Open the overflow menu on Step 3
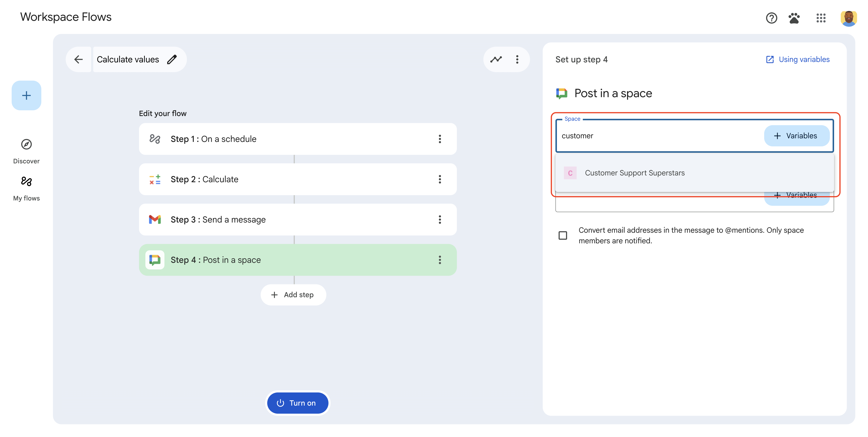The height and width of the screenshot is (437, 868). tap(440, 220)
